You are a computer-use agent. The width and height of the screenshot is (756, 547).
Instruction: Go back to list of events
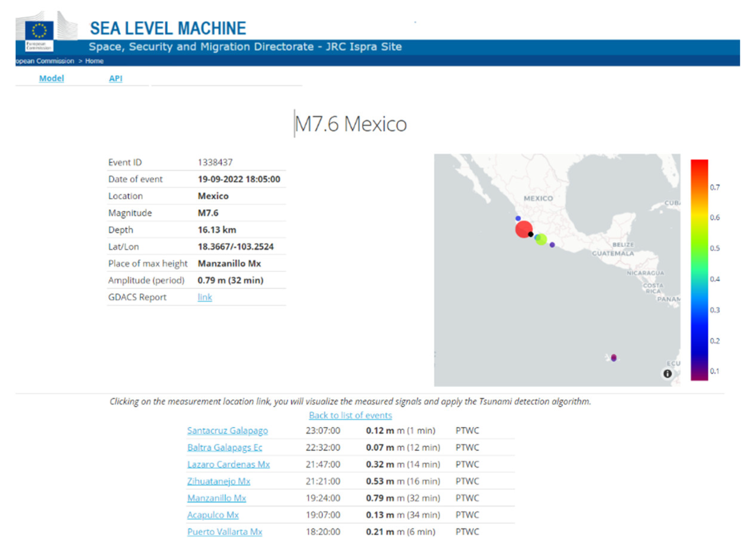pos(350,415)
